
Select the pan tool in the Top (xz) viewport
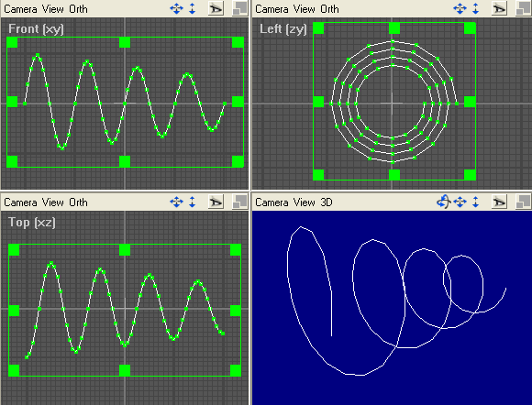[176, 202]
